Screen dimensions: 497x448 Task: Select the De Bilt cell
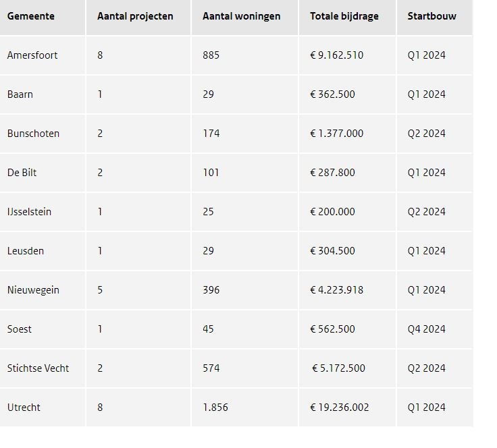[22, 173]
